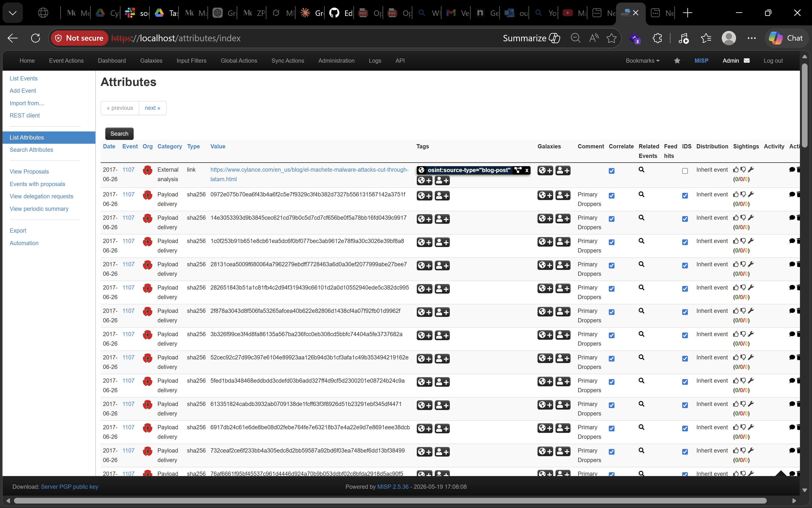Add thumbs-up sighting for the 2f878a30 attribute
812x508 pixels.
(x=736, y=311)
